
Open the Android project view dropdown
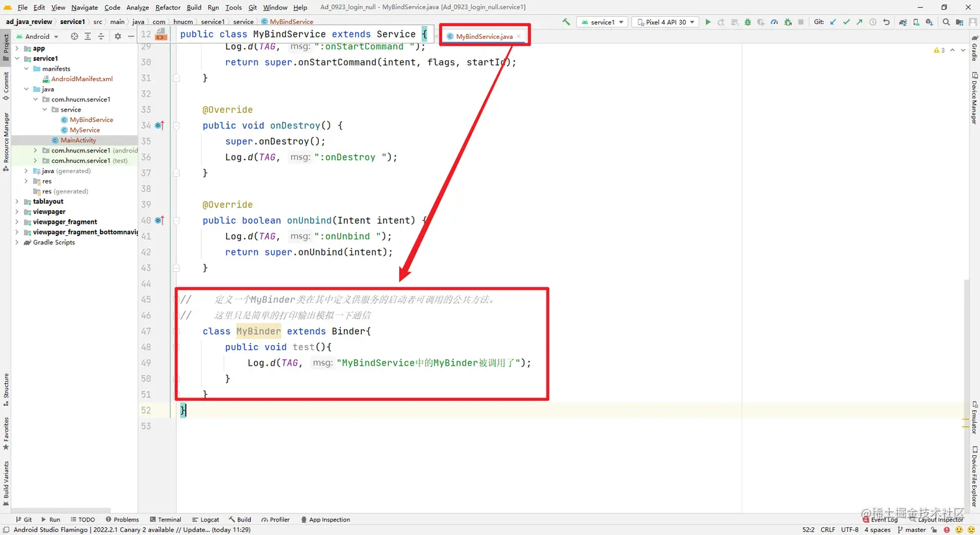pos(38,36)
